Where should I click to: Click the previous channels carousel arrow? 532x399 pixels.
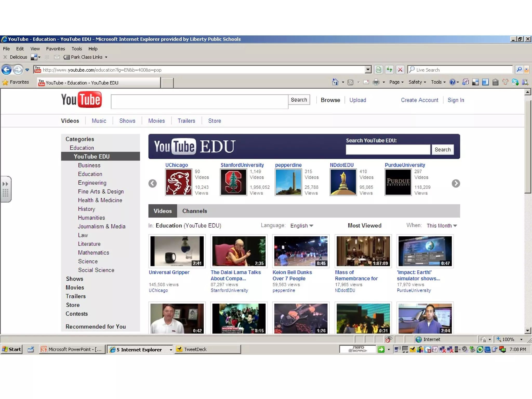[153, 183]
